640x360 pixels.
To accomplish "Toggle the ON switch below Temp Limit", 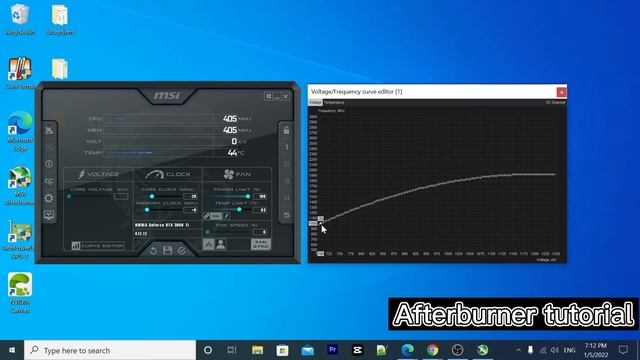I will point(216,216).
